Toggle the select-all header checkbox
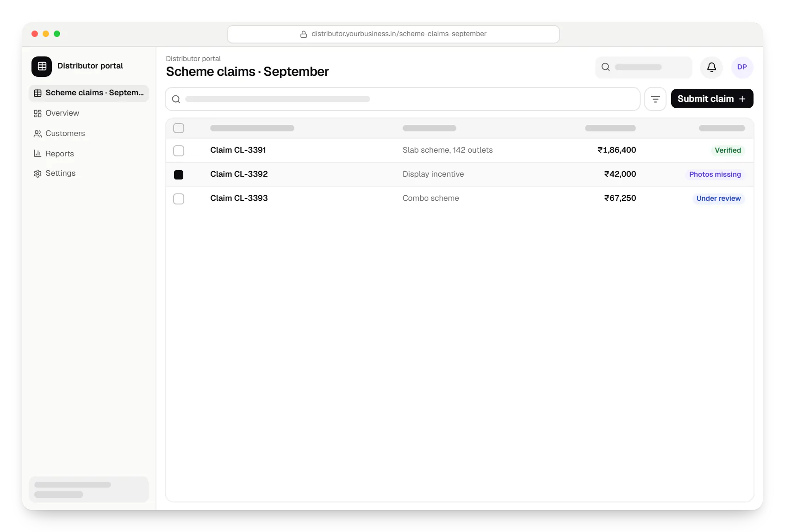785x532 pixels. point(179,128)
